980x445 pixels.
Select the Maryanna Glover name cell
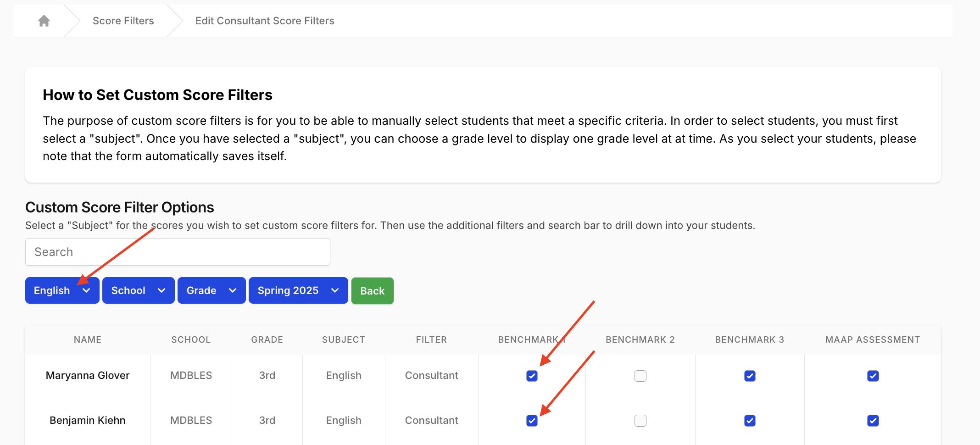point(88,375)
